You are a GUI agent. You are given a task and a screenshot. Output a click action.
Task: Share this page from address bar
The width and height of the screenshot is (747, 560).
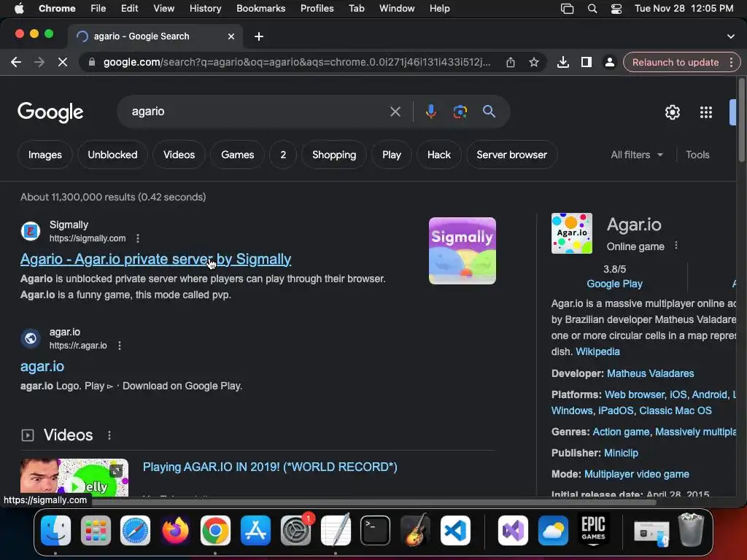(510, 63)
